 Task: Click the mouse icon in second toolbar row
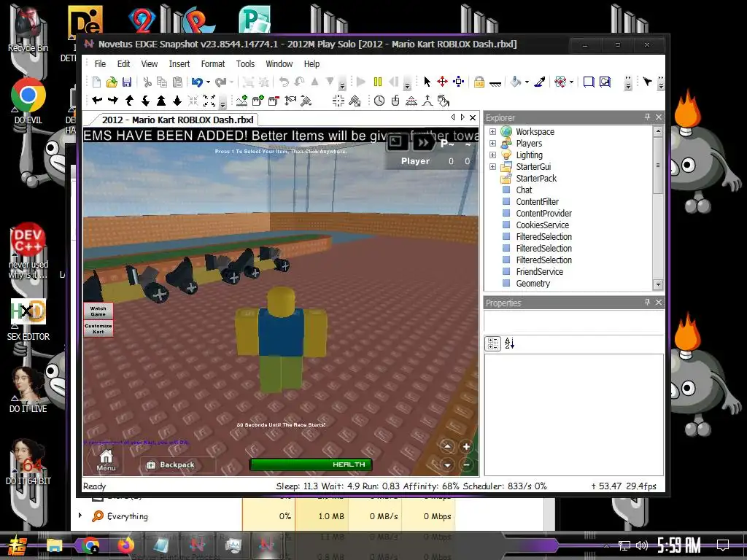point(395,101)
